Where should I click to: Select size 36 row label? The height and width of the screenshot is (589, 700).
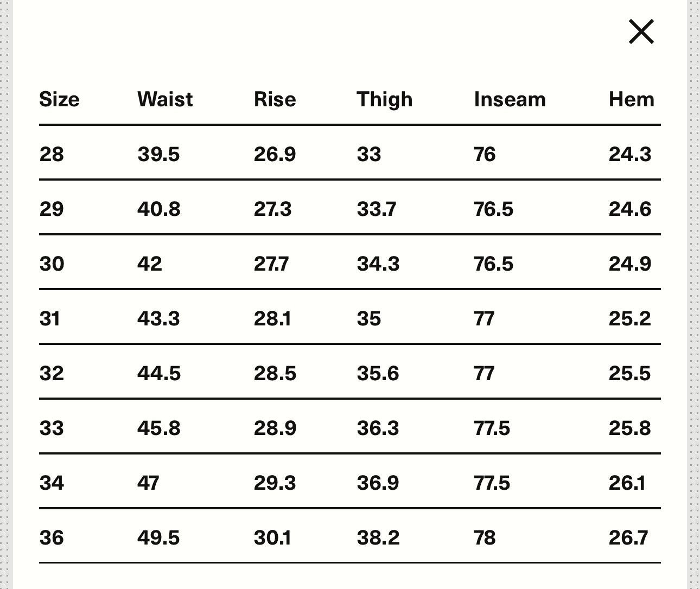click(x=52, y=538)
